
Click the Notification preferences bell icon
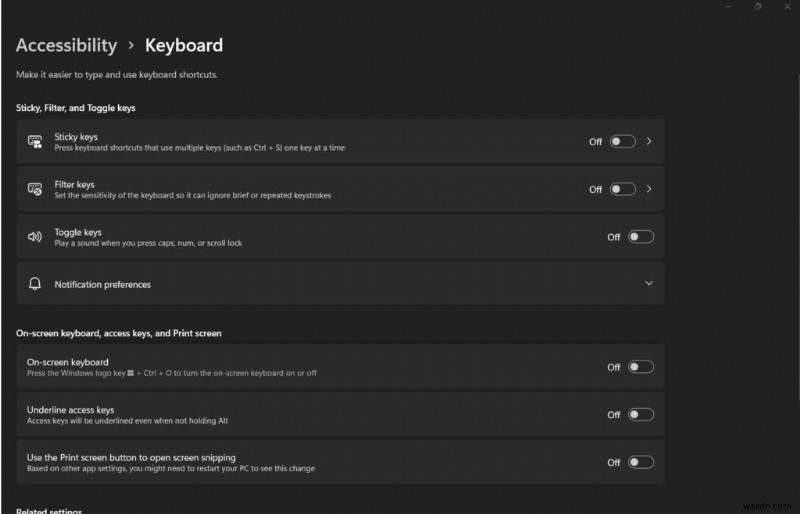pyautogui.click(x=35, y=284)
